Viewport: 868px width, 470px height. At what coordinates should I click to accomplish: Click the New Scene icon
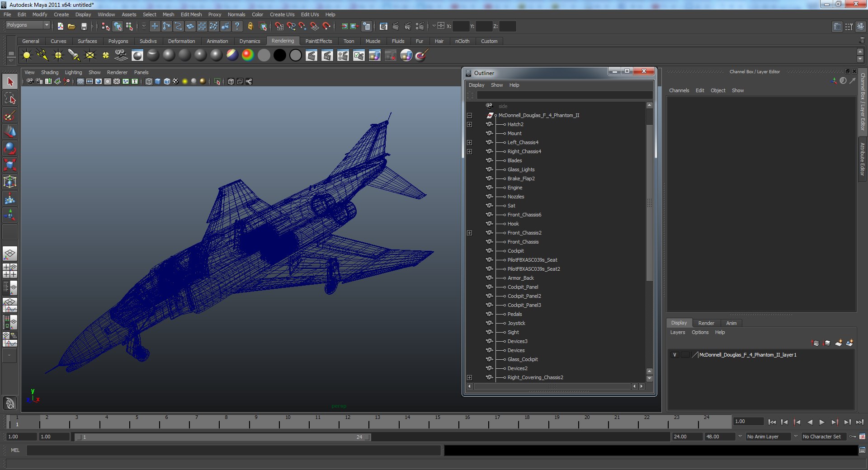[x=60, y=26]
